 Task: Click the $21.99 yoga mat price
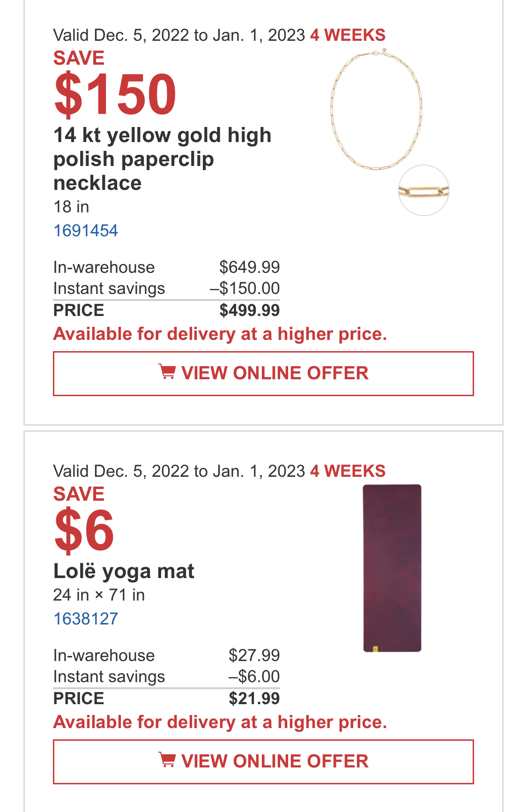(x=254, y=699)
